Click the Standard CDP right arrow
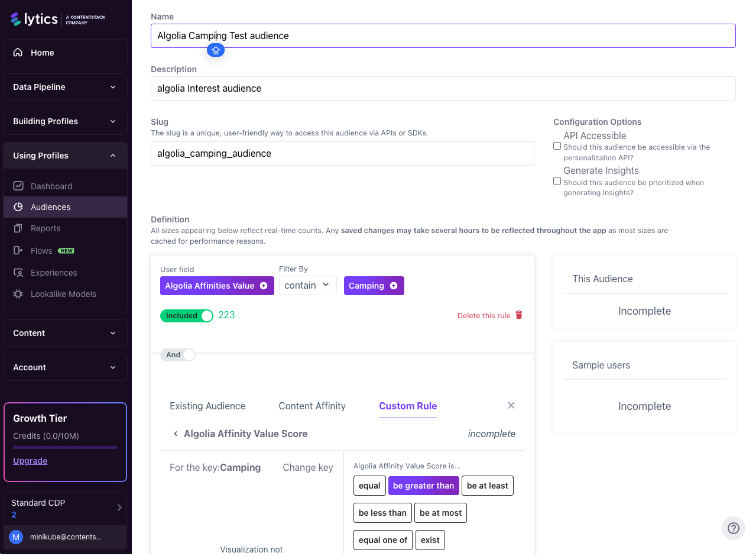The height and width of the screenshot is (556, 756). click(x=119, y=507)
